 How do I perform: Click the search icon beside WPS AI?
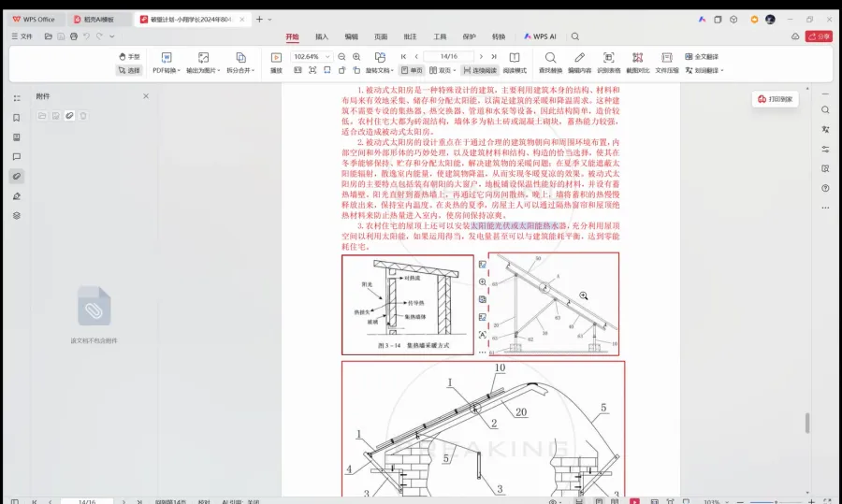(x=575, y=36)
